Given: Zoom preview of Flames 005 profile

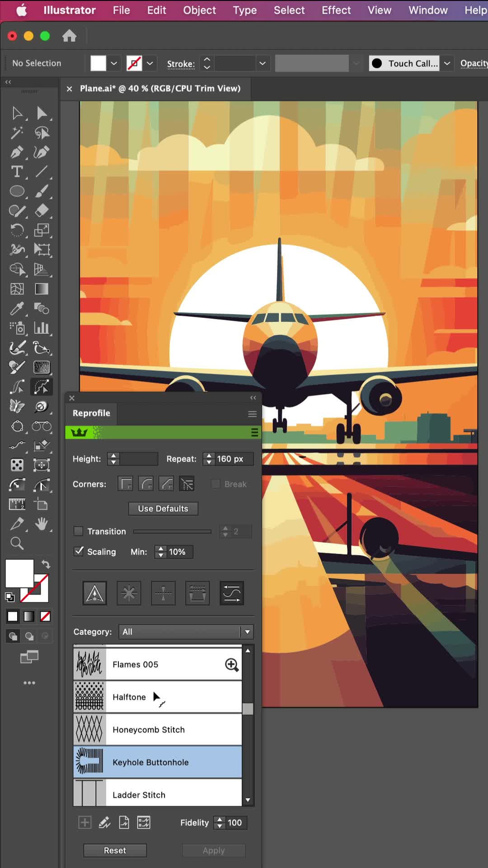Looking at the screenshot, I should coord(232,665).
